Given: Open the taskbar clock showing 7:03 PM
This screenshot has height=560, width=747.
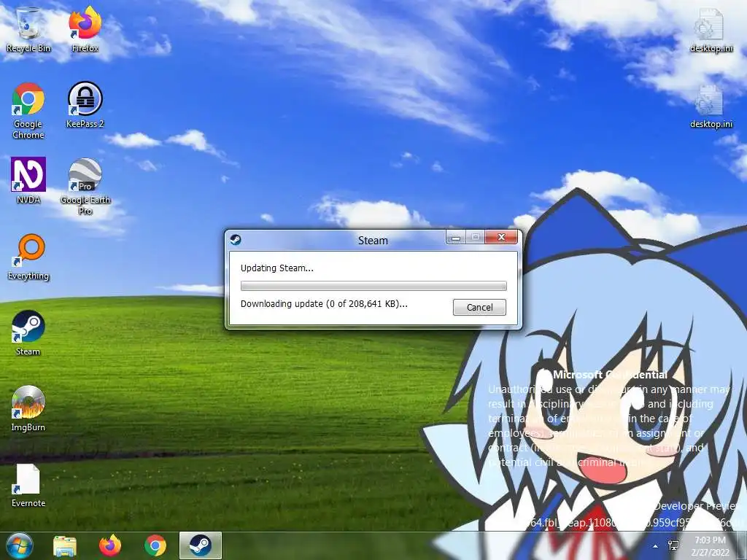Looking at the screenshot, I should (x=711, y=546).
